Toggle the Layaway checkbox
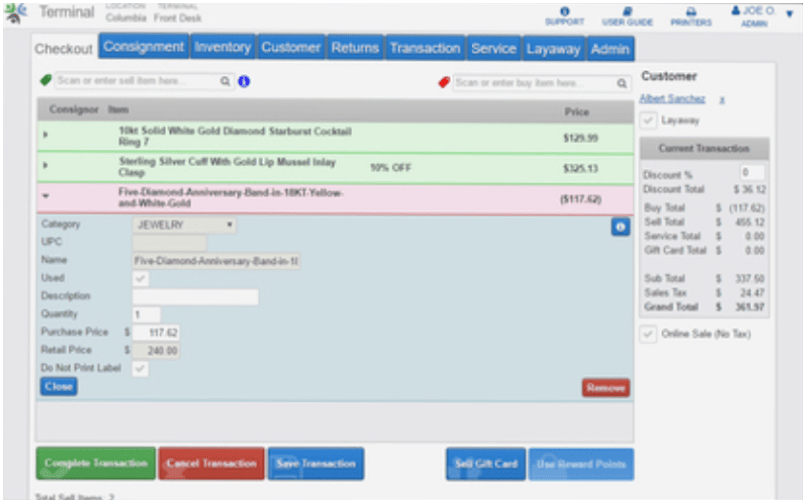Image resolution: width=806 pixels, height=503 pixels. [x=648, y=121]
